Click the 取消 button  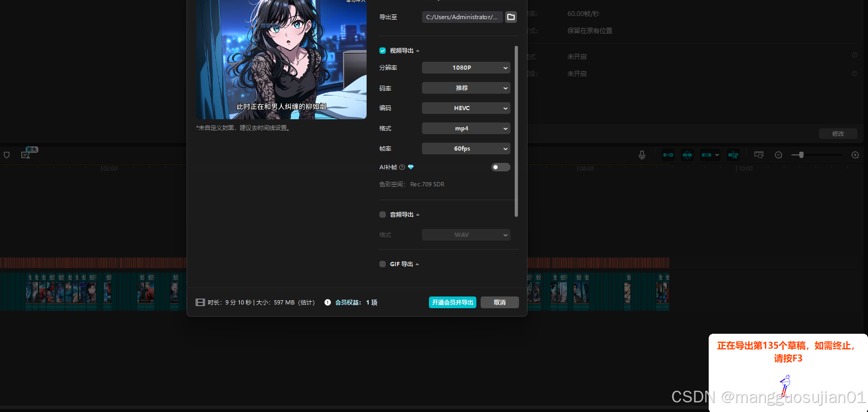click(x=500, y=302)
